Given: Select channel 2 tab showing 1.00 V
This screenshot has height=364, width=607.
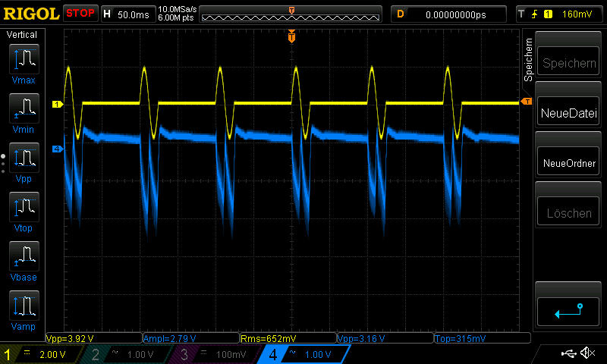Looking at the screenshot, I should coord(126,354).
